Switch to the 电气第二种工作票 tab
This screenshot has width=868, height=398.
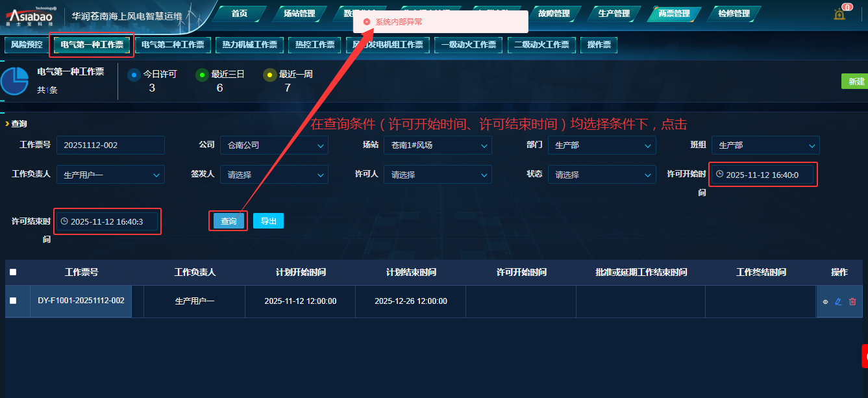pos(173,45)
